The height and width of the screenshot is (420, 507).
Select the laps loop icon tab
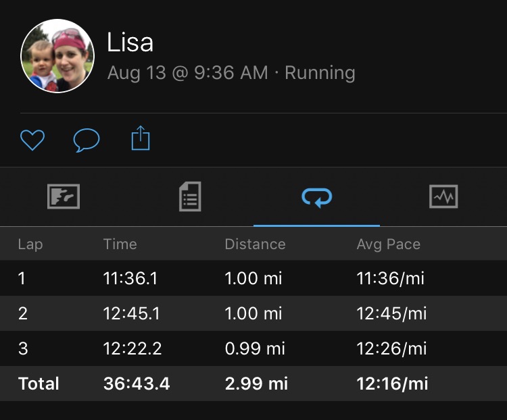316,197
